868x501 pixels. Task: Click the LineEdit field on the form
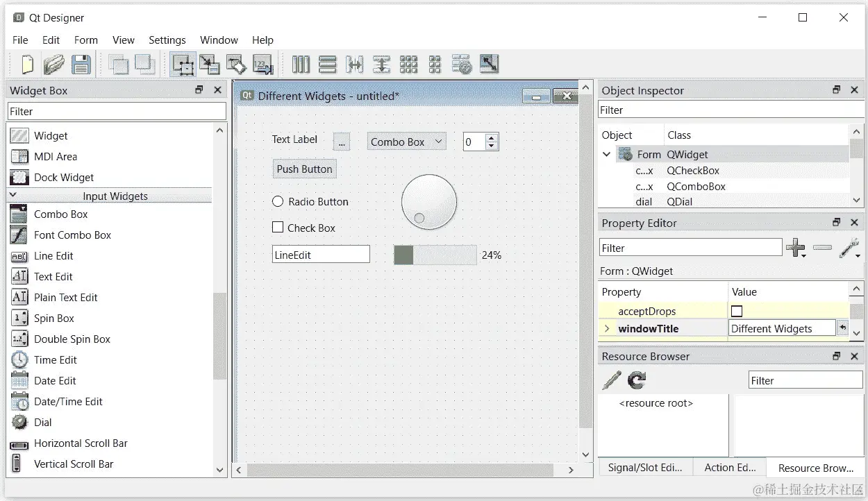321,255
